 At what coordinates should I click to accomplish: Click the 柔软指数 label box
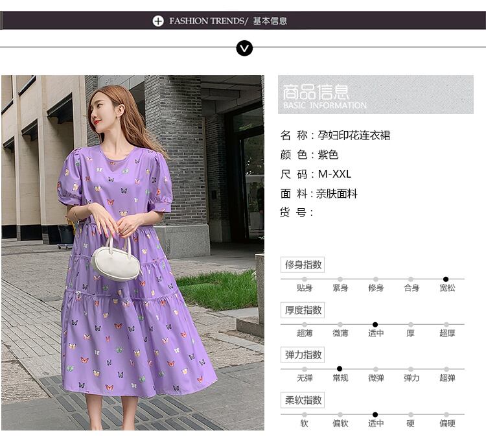(x=303, y=400)
